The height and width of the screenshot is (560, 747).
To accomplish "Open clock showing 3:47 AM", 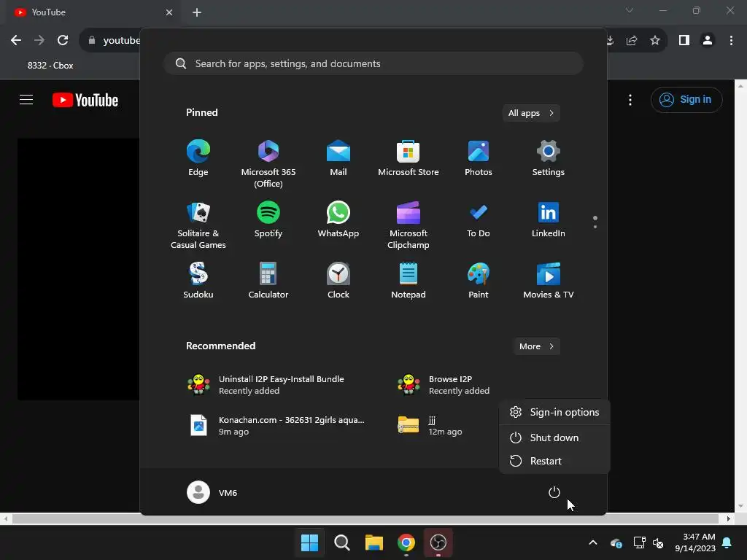I will click(x=695, y=542).
